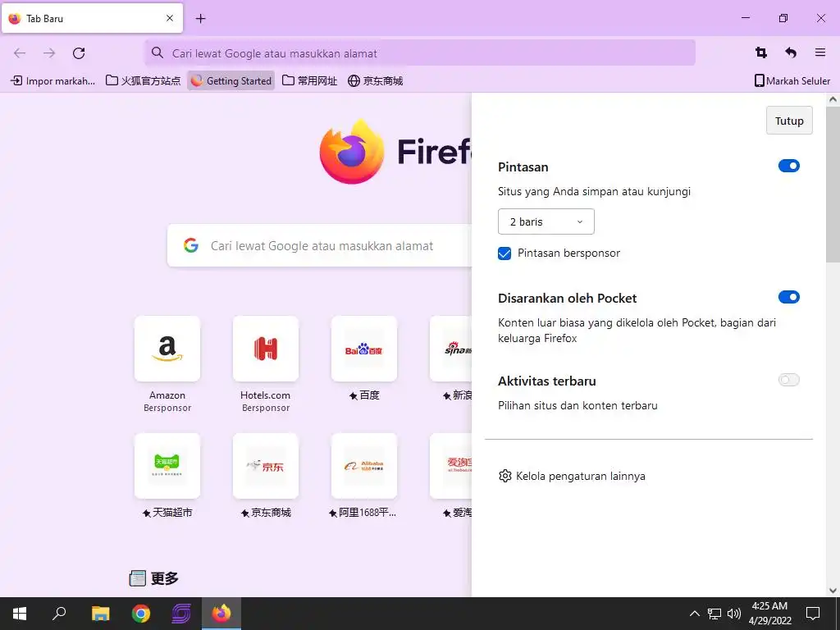Open Markah Seluler bookmarks
The height and width of the screenshot is (630, 840).
792,81
